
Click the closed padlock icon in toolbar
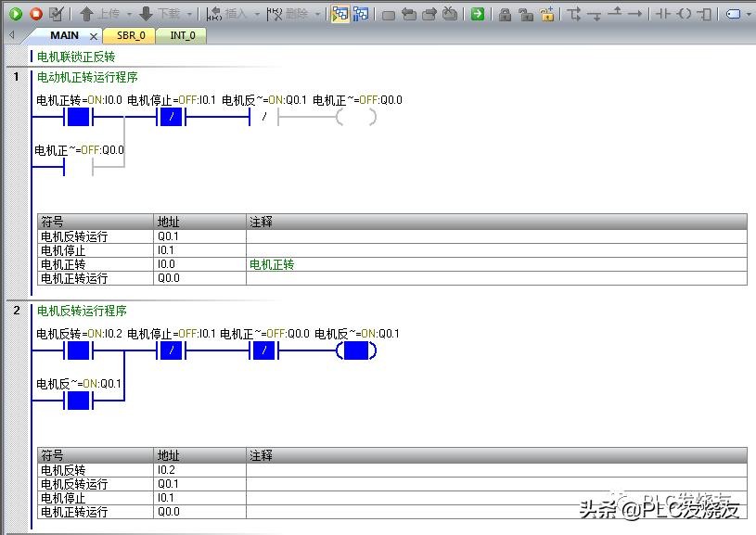point(505,14)
